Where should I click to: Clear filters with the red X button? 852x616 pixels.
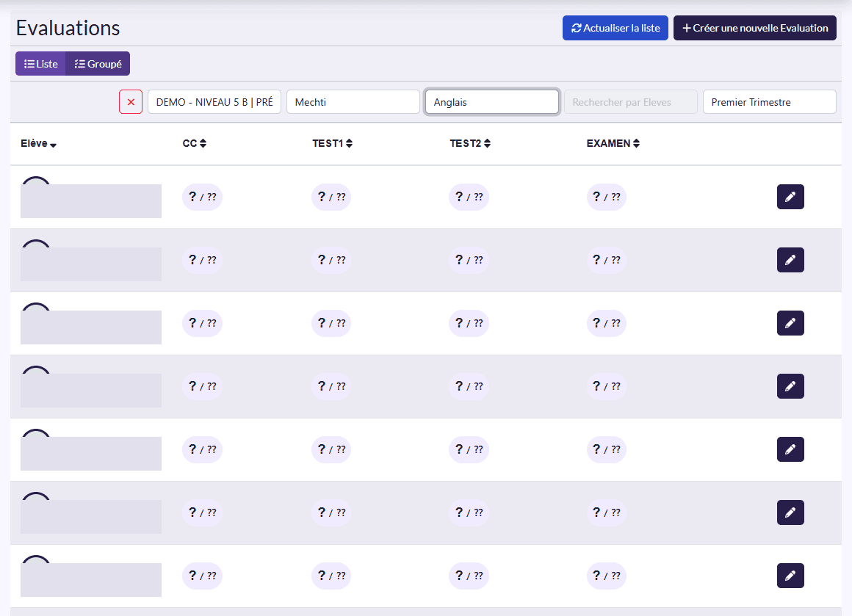[x=131, y=101]
